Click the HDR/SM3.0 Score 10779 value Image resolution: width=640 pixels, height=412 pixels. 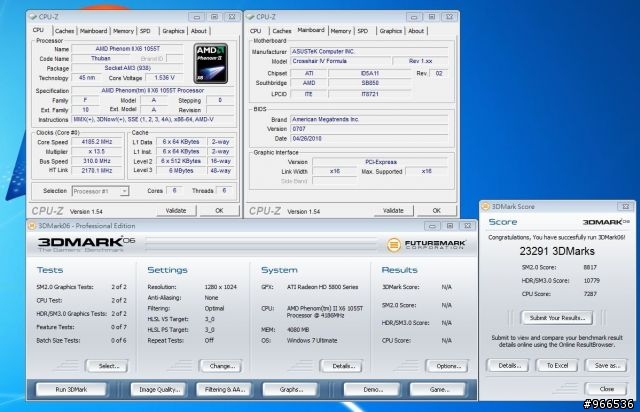coord(591,281)
